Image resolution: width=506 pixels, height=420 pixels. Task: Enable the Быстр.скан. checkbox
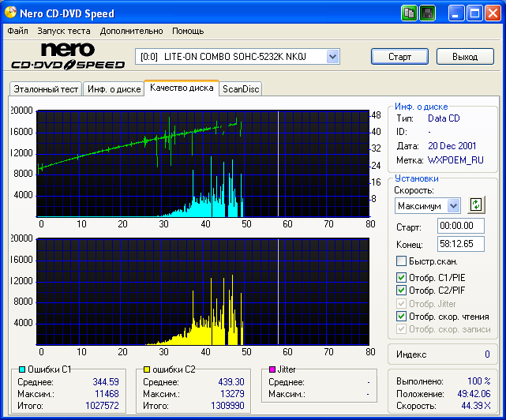tap(401, 261)
